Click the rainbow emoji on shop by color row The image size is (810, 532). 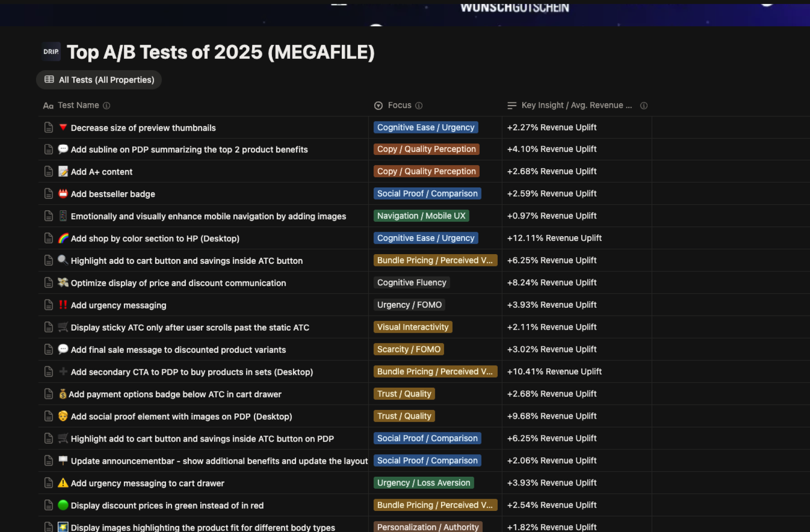pyautogui.click(x=63, y=238)
